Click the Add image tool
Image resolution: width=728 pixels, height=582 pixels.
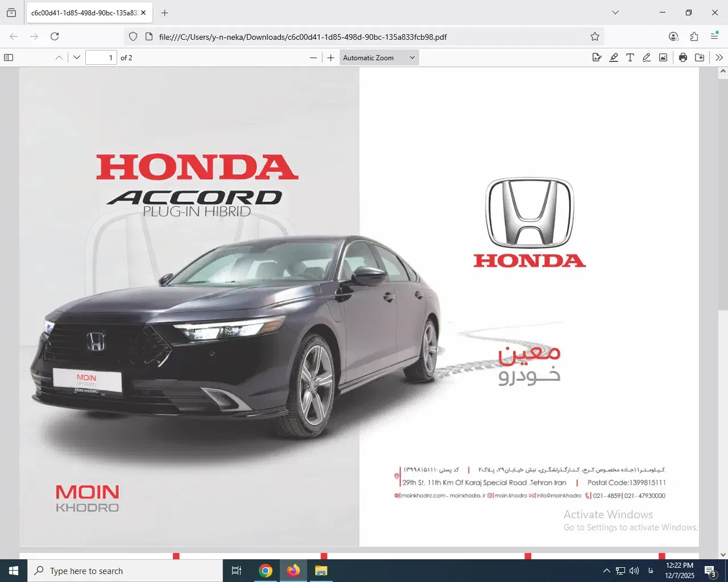click(663, 57)
